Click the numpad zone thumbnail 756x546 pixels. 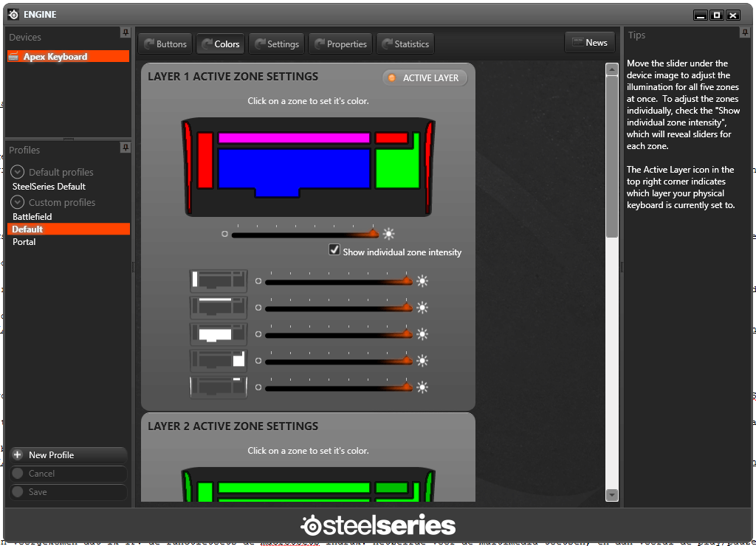219,361
